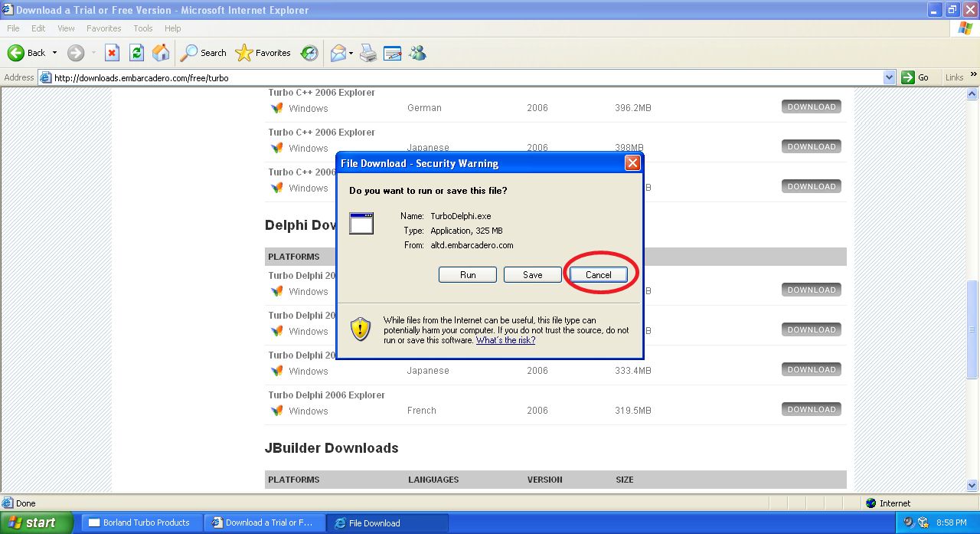Switch to Download a Trial taskbar item
The image size is (980, 534).
click(x=265, y=523)
